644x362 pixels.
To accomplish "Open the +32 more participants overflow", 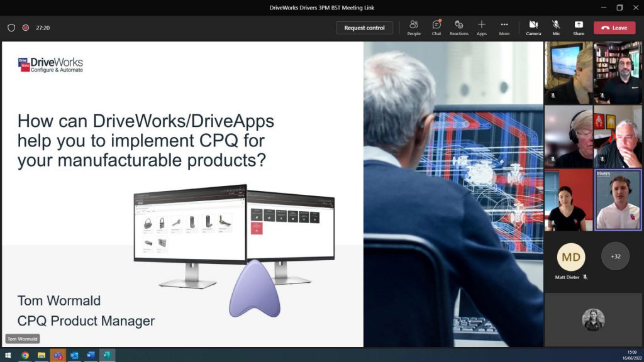I will 615,256.
